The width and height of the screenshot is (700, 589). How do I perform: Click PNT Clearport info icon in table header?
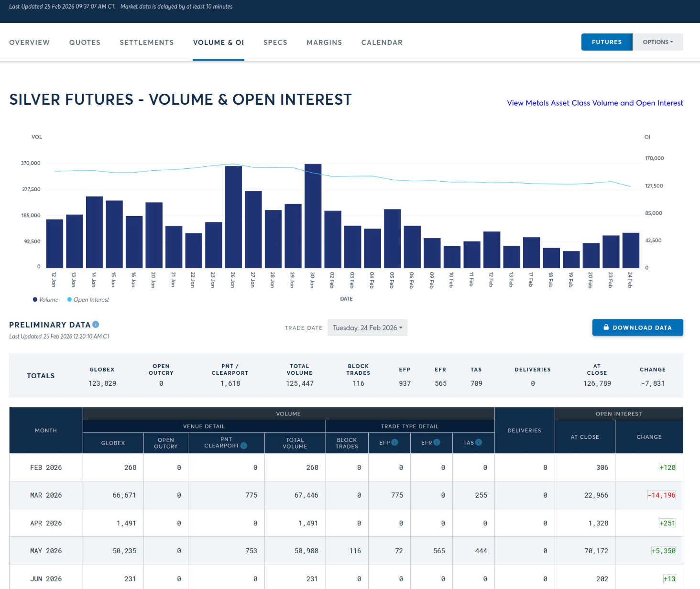[x=244, y=446]
